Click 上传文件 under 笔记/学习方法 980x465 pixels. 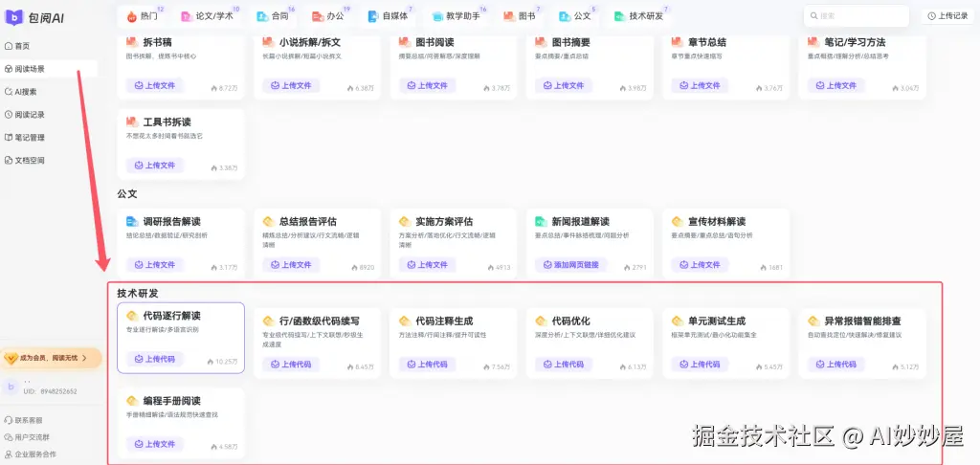tap(836, 85)
